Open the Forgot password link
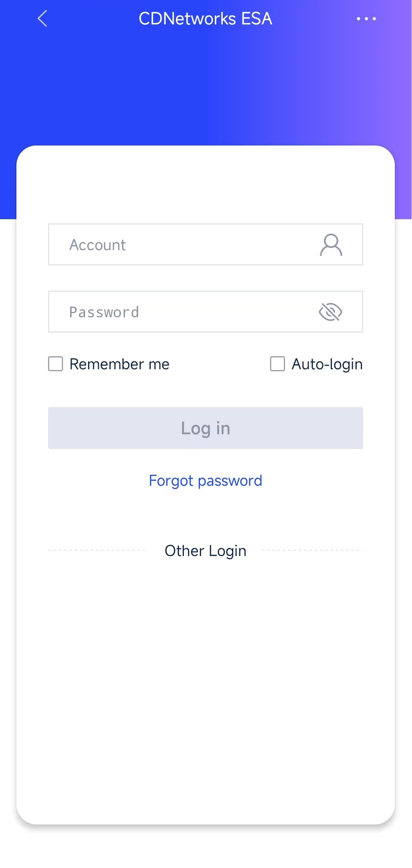412x868 pixels. [206, 481]
